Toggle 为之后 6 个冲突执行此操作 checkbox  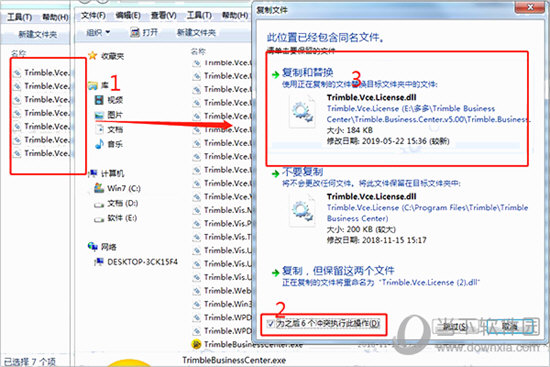point(270,323)
